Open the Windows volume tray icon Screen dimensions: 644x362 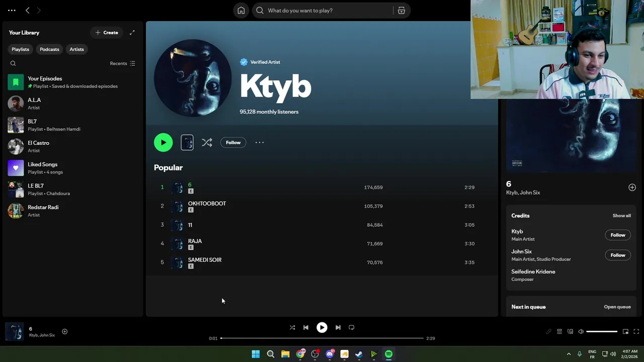click(613, 354)
